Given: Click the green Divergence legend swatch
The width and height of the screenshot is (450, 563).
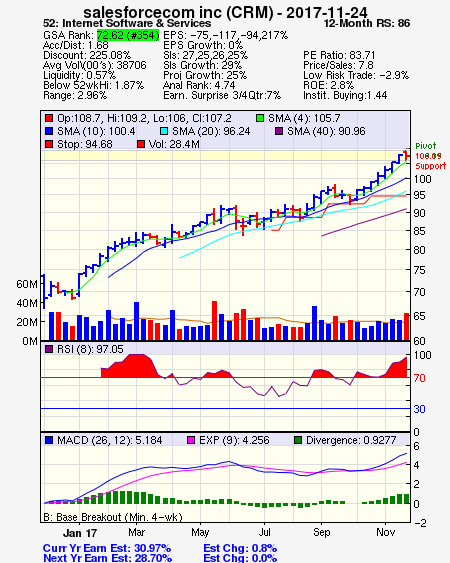Looking at the screenshot, I should pos(298,440).
